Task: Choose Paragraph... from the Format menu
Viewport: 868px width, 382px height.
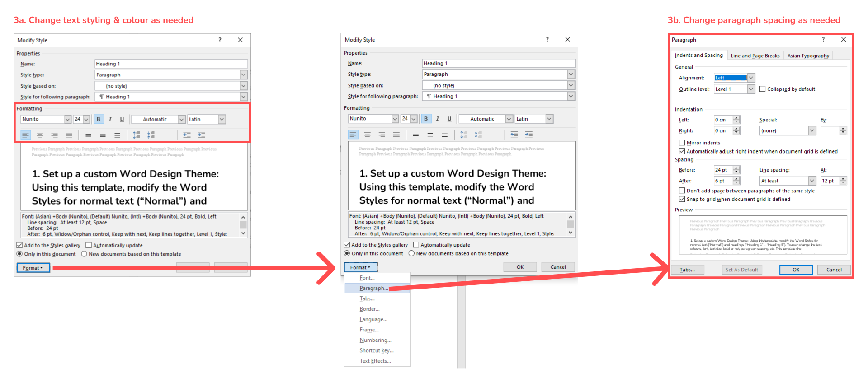Action: tap(373, 288)
